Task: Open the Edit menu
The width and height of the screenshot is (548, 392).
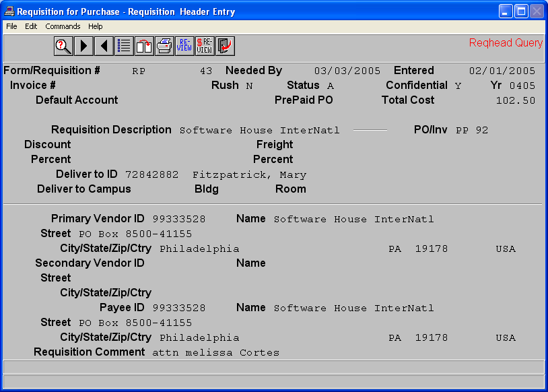Action: [31, 26]
